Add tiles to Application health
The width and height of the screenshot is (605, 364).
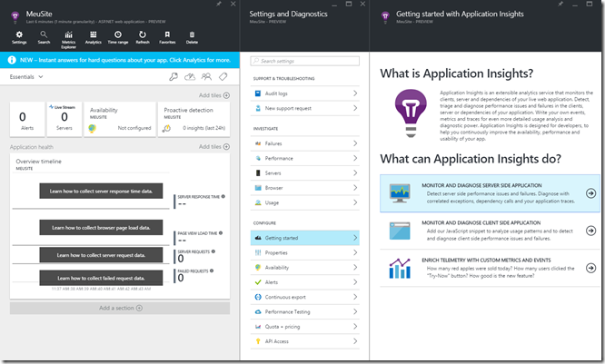click(214, 146)
